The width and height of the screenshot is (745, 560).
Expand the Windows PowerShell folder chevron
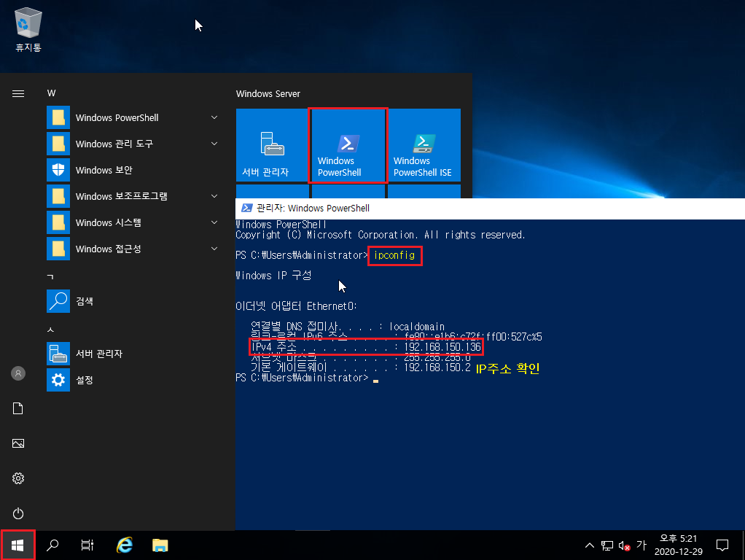pos(214,117)
